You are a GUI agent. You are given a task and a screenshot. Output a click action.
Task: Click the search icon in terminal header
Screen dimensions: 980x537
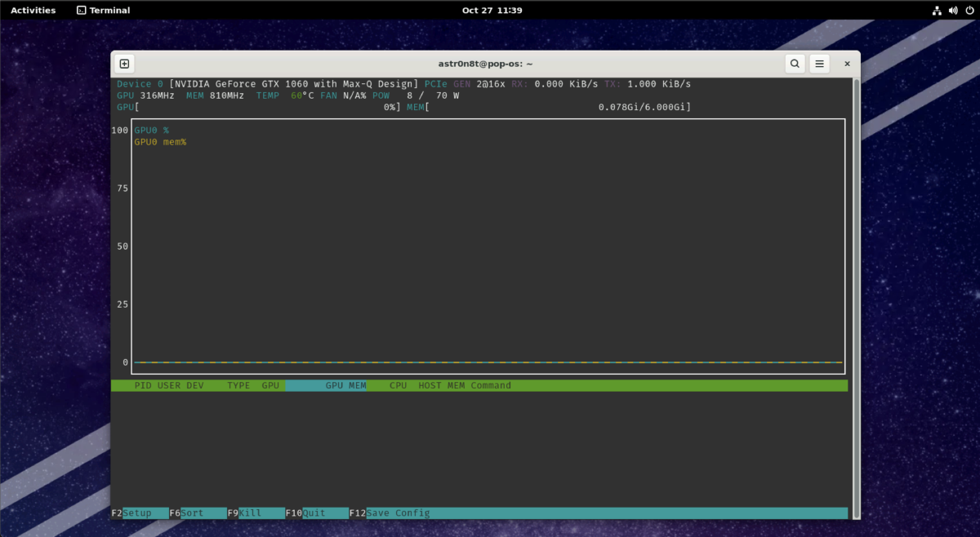tap(795, 64)
